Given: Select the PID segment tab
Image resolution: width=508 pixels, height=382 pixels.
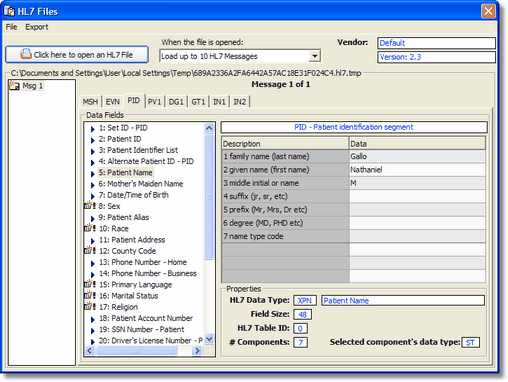Looking at the screenshot, I should click(134, 101).
